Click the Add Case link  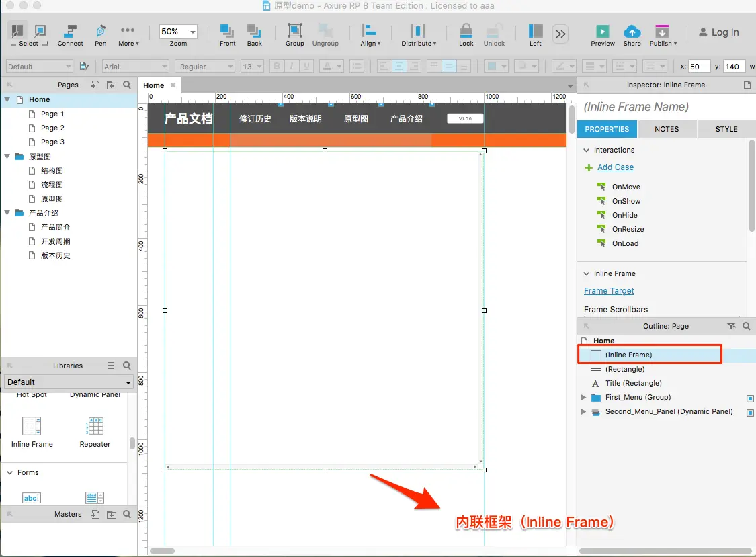(x=615, y=167)
